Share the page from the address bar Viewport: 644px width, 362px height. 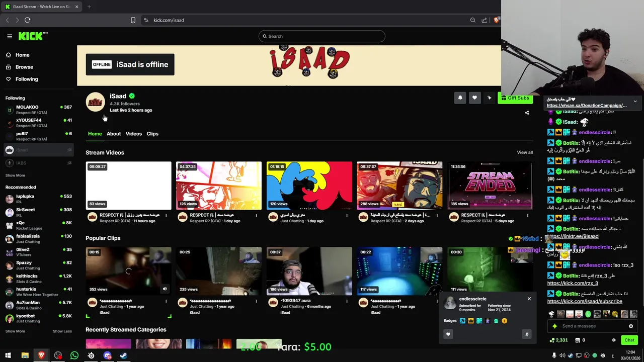(484, 20)
